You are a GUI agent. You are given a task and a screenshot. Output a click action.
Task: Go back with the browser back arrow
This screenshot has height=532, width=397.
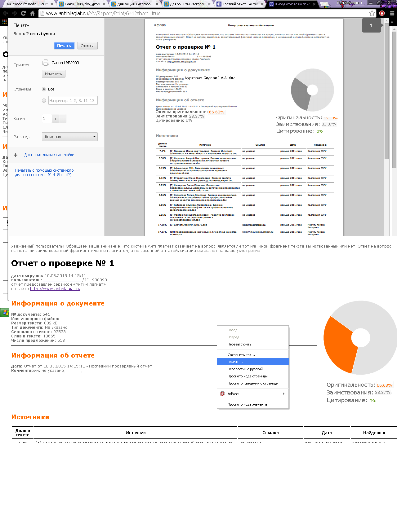5,13
